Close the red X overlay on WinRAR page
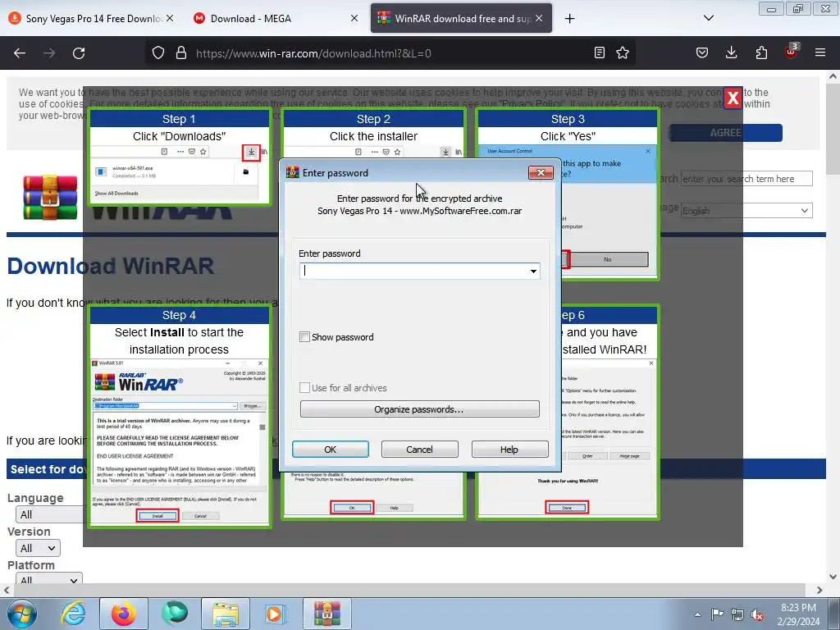 point(733,98)
